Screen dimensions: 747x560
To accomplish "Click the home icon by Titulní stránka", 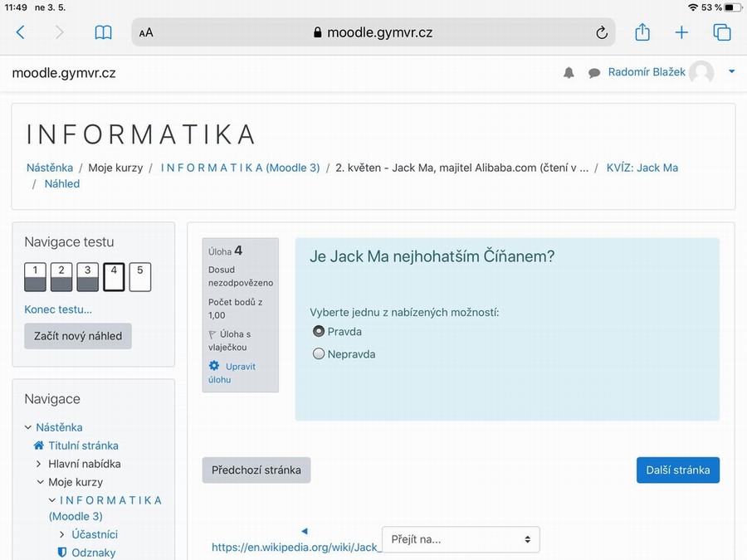I will point(38,446).
